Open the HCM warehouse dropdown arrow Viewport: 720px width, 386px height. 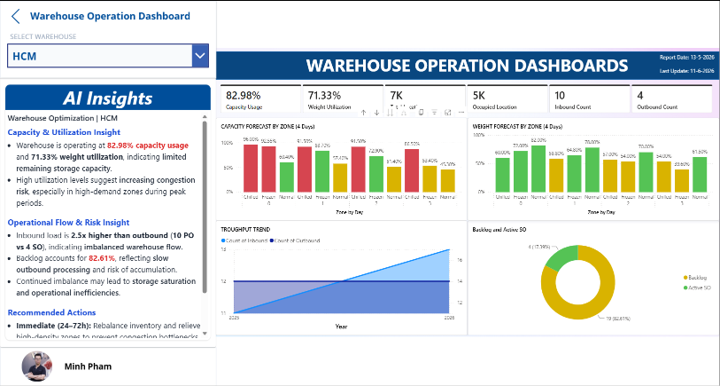[x=200, y=56]
